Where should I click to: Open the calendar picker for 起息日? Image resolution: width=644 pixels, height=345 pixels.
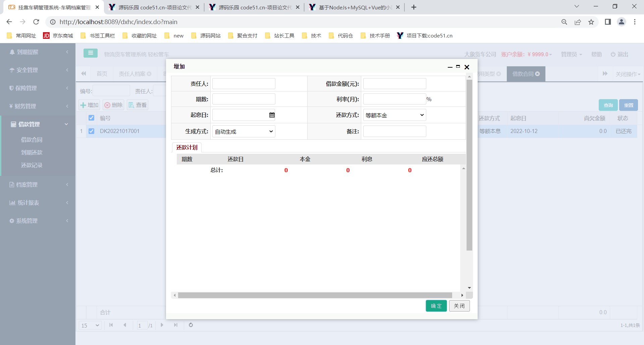click(x=272, y=115)
